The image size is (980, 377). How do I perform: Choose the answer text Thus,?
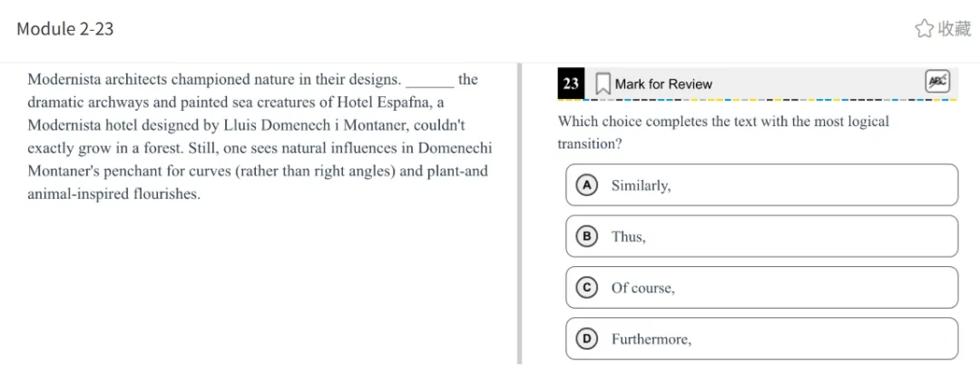tap(628, 236)
